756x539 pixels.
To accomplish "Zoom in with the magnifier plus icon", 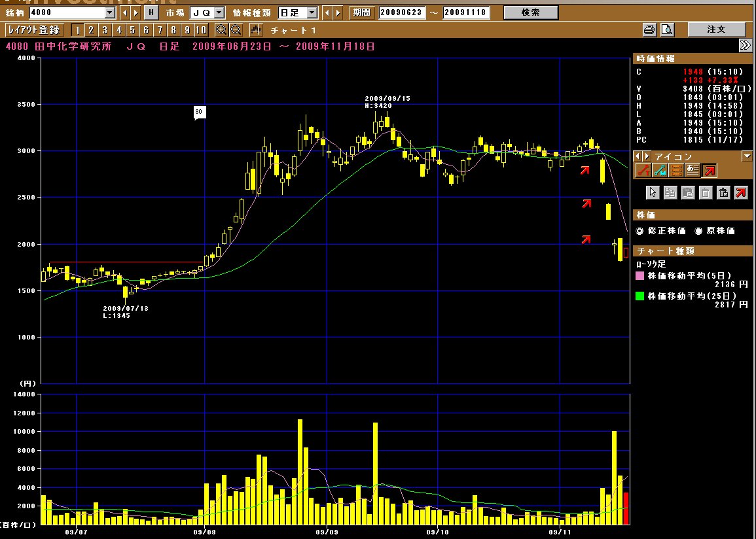I will click(221, 30).
